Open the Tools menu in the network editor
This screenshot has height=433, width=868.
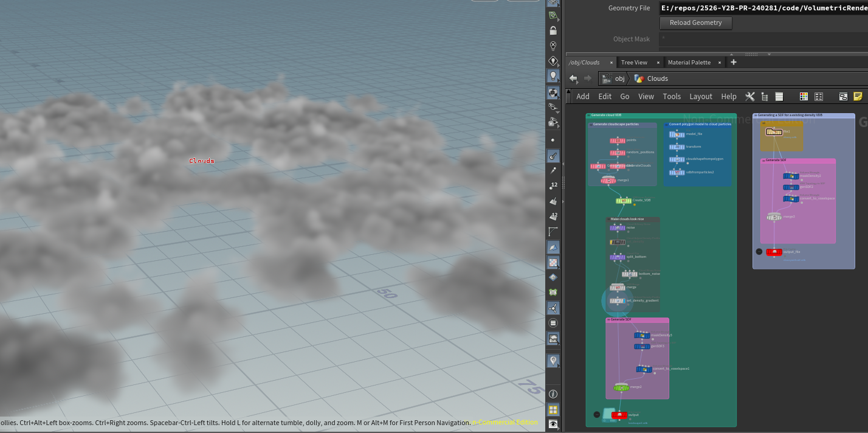click(x=672, y=96)
